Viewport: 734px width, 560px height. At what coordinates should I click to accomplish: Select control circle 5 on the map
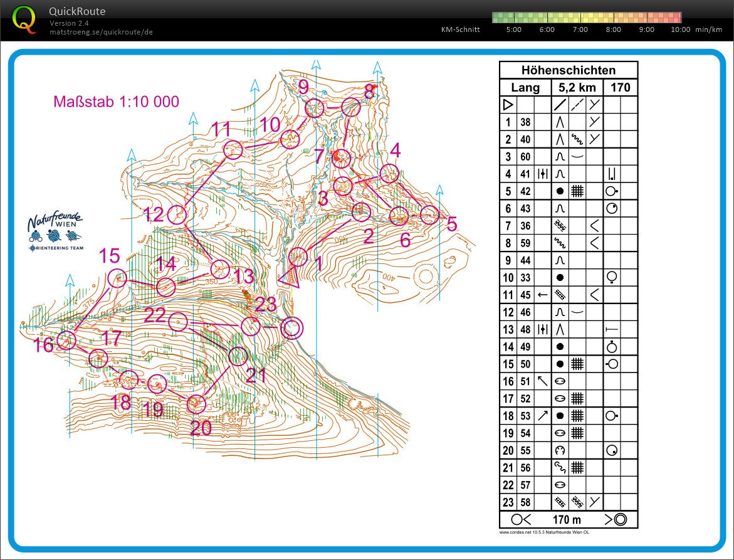pyautogui.click(x=429, y=215)
